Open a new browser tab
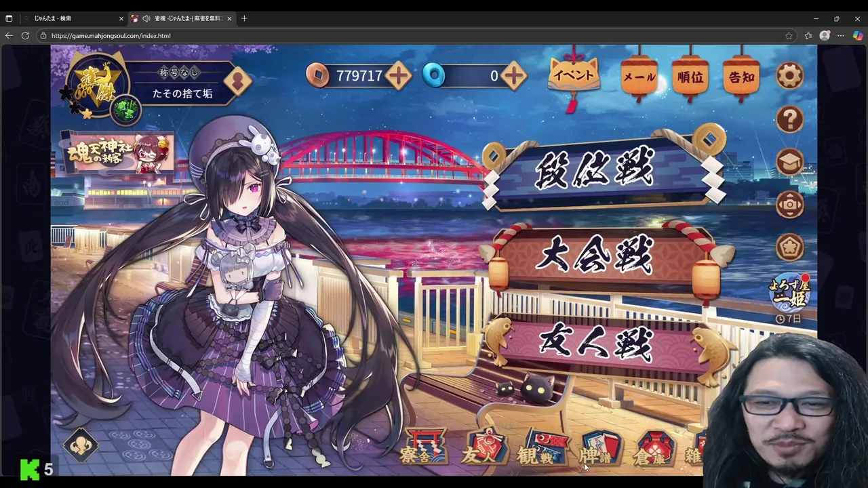 click(x=244, y=18)
